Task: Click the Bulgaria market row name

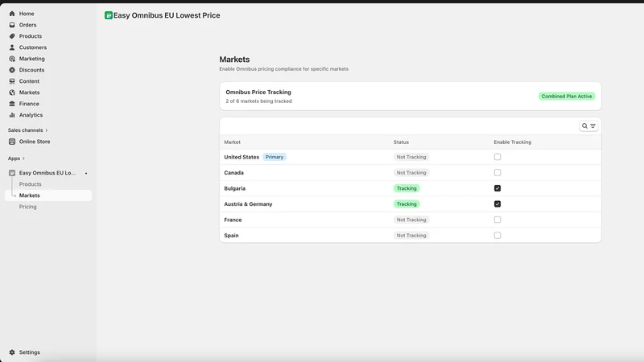Action: pos(234,188)
